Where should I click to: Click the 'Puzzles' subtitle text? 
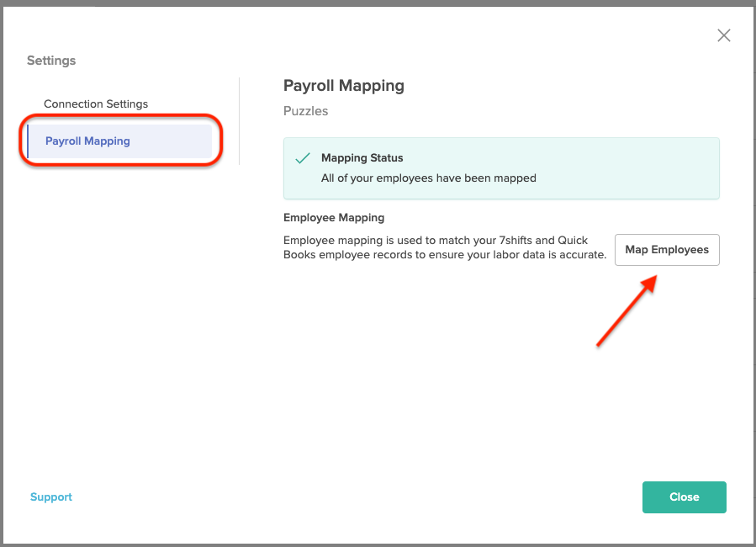(305, 111)
